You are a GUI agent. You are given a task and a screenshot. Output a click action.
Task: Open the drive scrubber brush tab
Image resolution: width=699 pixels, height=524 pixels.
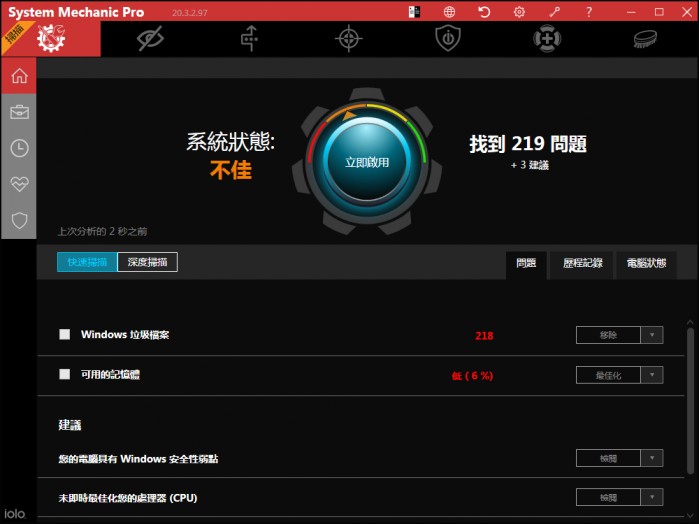[645, 39]
